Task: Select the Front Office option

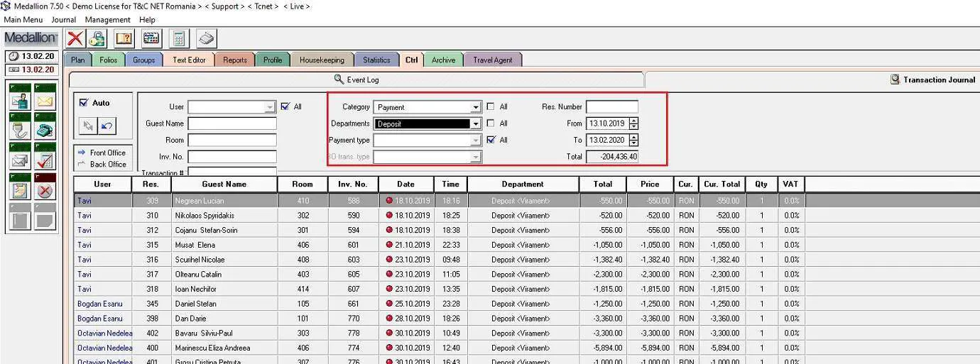Action: point(102,153)
